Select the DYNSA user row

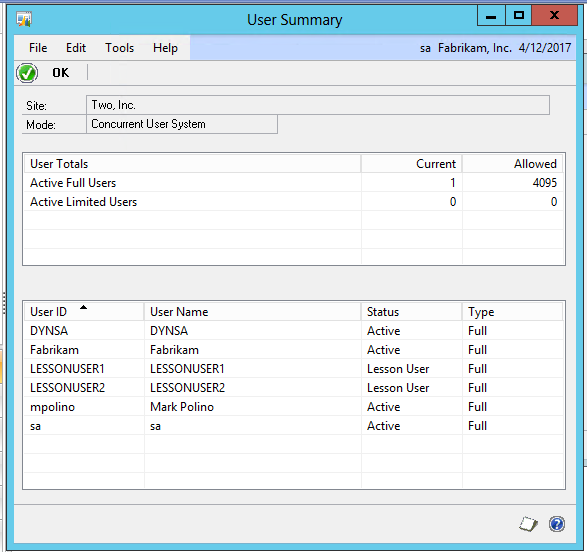point(294,330)
